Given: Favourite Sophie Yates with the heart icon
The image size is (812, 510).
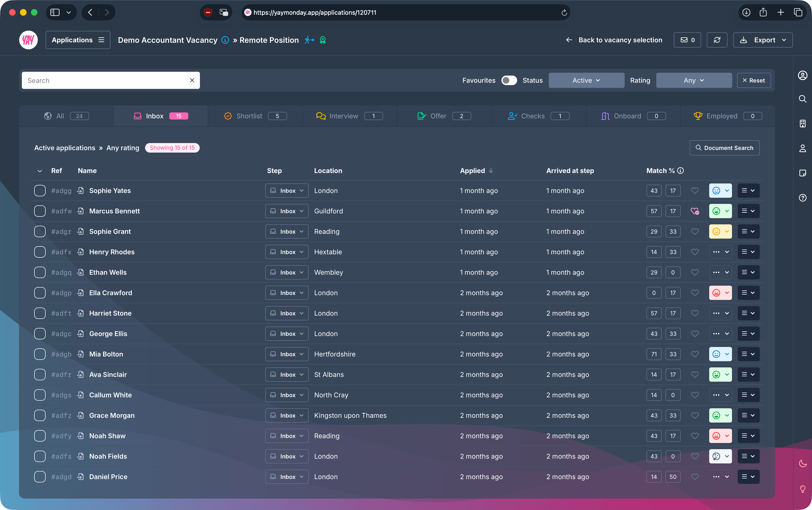Looking at the screenshot, I should (695, 191).
